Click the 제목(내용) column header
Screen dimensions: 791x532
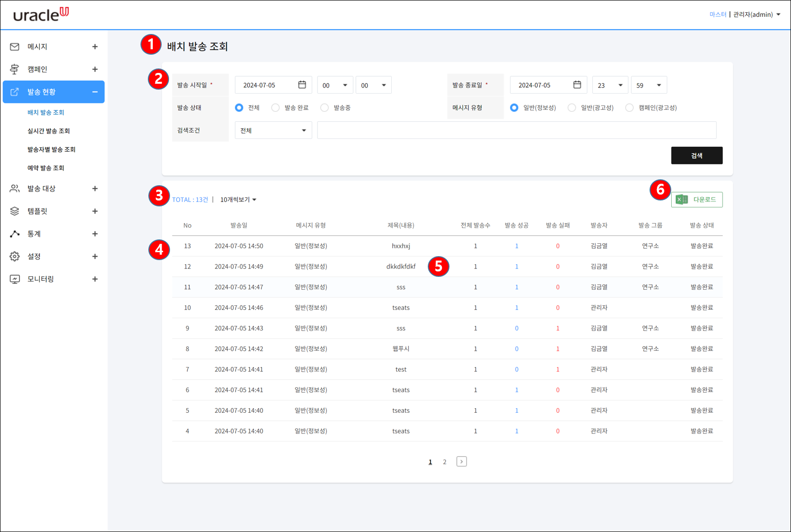pyautogui.click(x=401, y=226)
